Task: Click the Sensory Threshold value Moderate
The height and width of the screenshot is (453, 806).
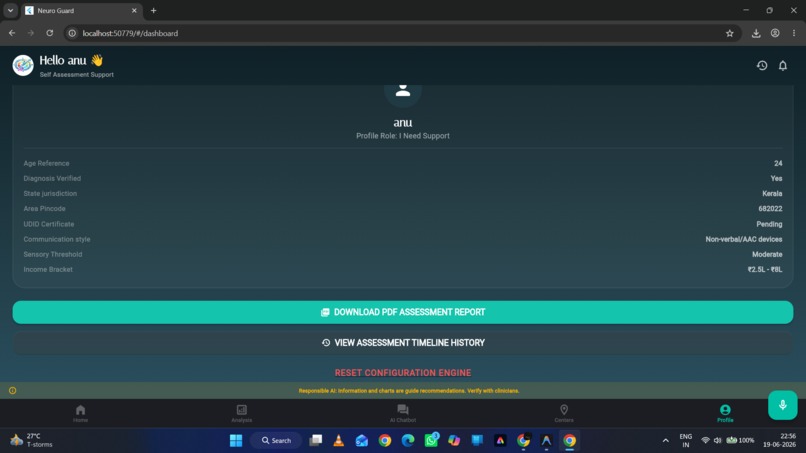Action: pyautogui.click(x=767, y=255)
